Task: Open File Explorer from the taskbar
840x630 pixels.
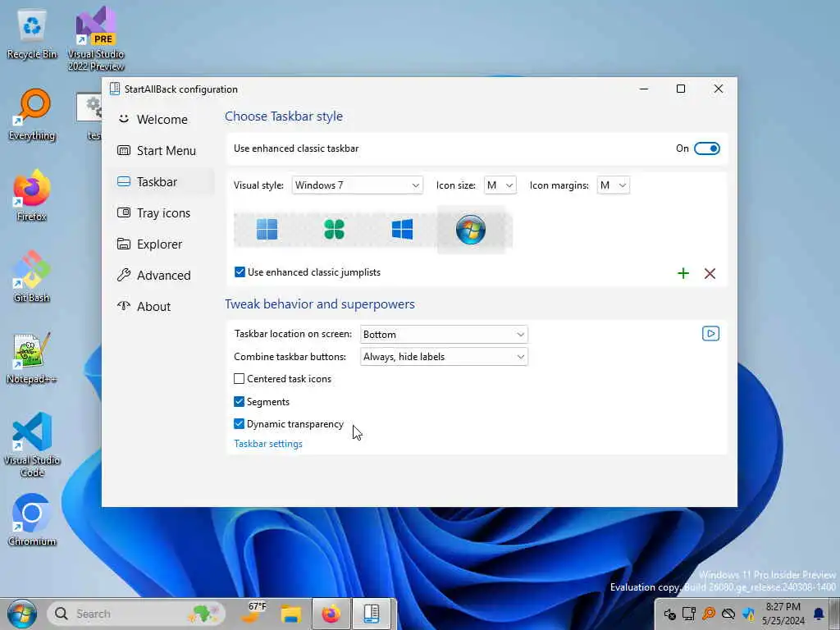Action: [x=291, y=614]
